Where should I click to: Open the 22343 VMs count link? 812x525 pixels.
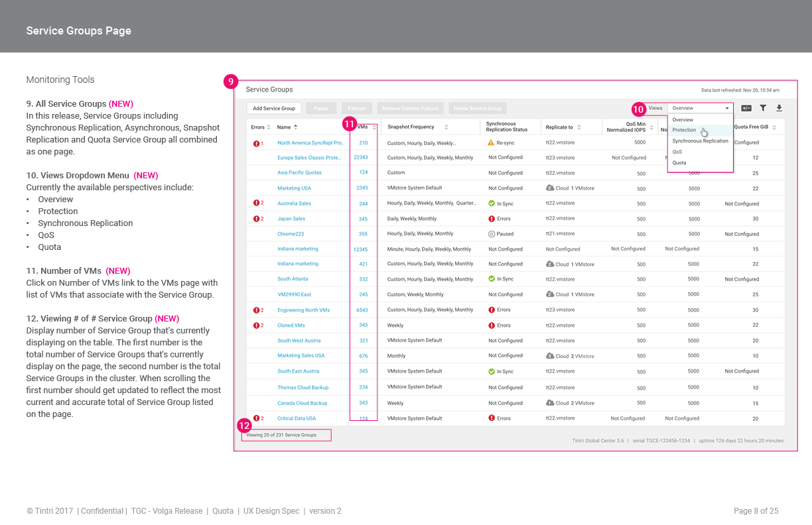point(361,158)
